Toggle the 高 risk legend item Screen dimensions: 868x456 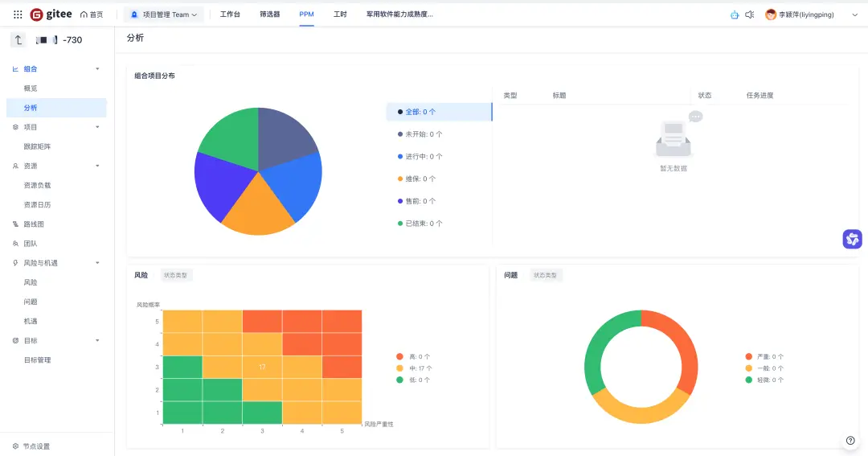[x=413, y=356]
